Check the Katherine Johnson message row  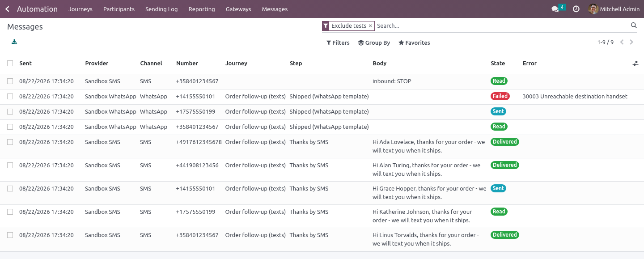point(10,212)
